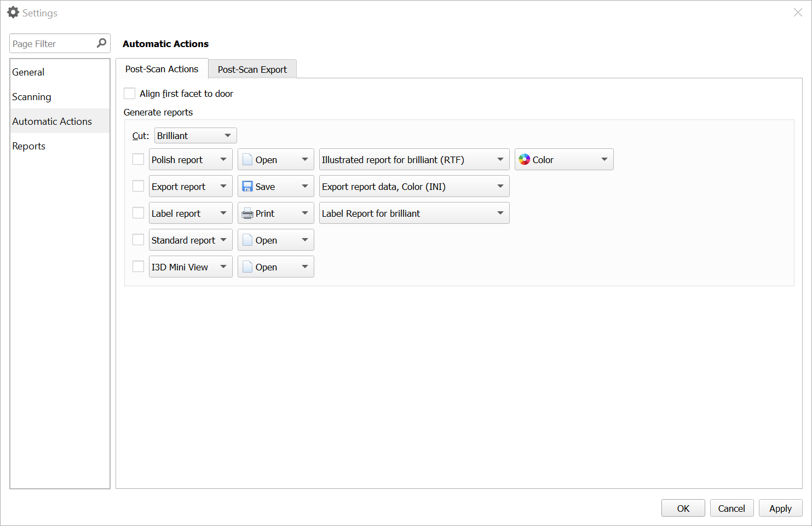The width and height of the screenshot is (812, 526).
Task: Check the Label report checkbox
Action: [138, 213]
